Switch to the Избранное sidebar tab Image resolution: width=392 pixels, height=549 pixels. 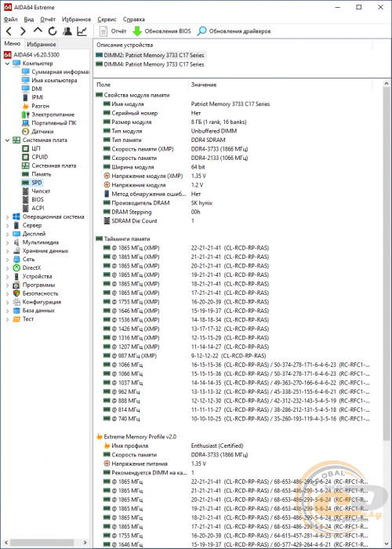click(x=42, y=45)
